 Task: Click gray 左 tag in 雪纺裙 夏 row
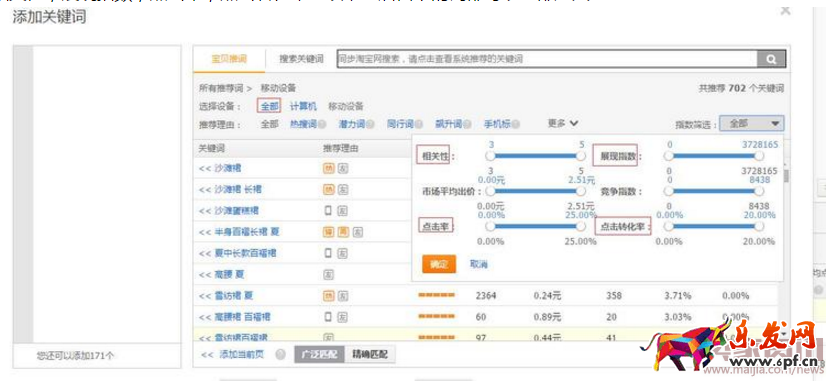(x=343, y=295)
